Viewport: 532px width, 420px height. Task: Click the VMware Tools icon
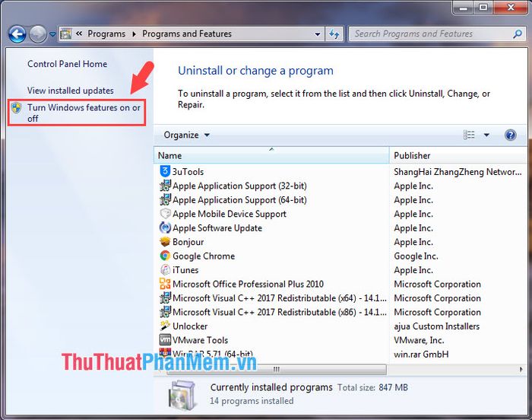pyautogui.click(x=166, y=340)
